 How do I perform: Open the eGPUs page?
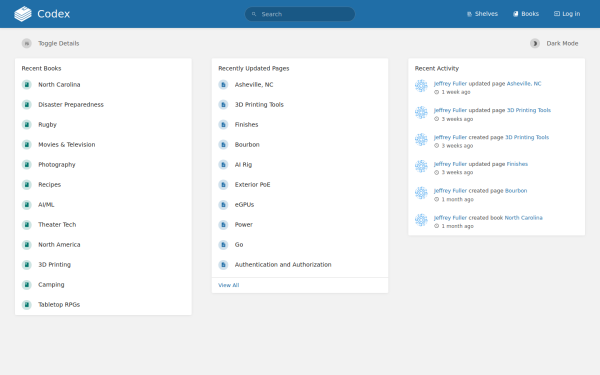tap(245, 205)
